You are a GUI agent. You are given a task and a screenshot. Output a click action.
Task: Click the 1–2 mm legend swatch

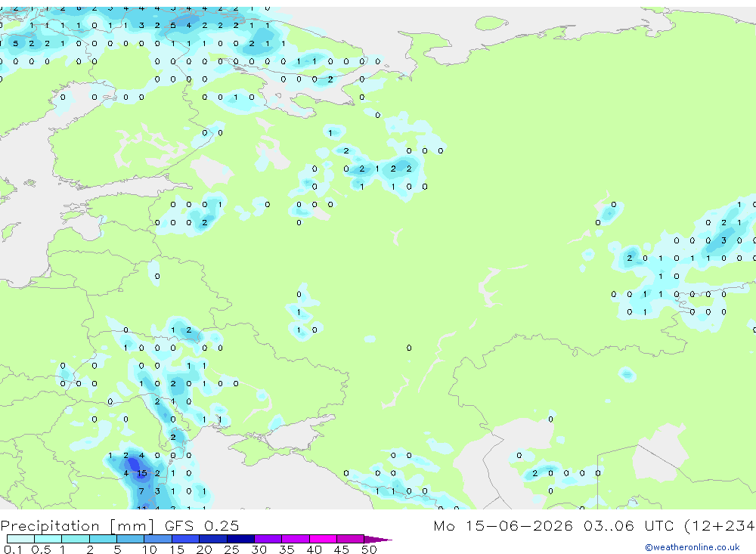tap(75, 539)
